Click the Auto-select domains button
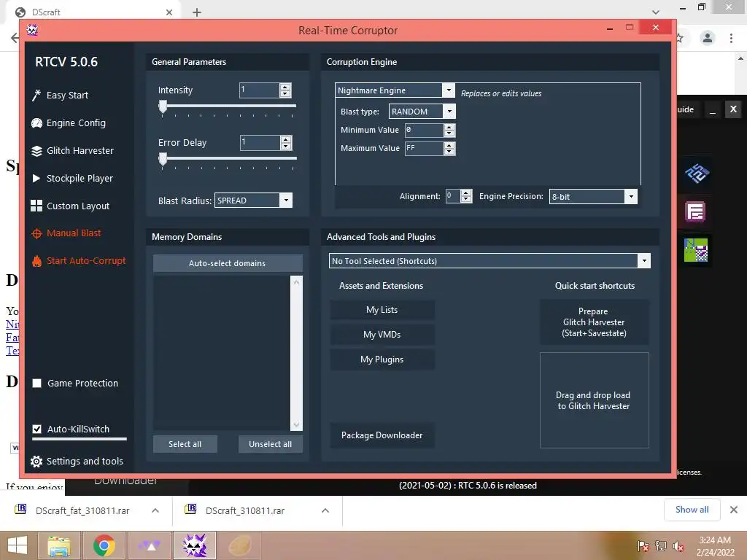The width and height of the screenshot is (747, 560). pyautogui.click(x=228, y=263)
